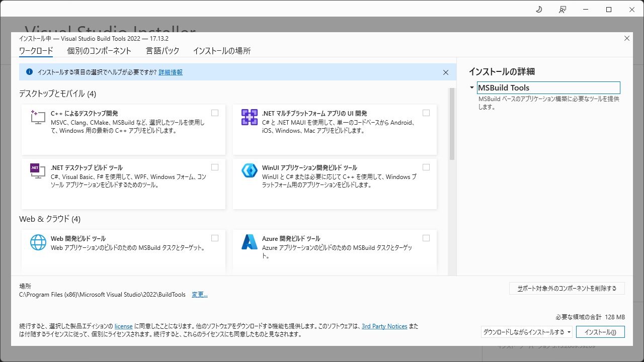Go to the インストールの場所 tab
This screenshot has height=362, width=644.
[x=221, y=51]
